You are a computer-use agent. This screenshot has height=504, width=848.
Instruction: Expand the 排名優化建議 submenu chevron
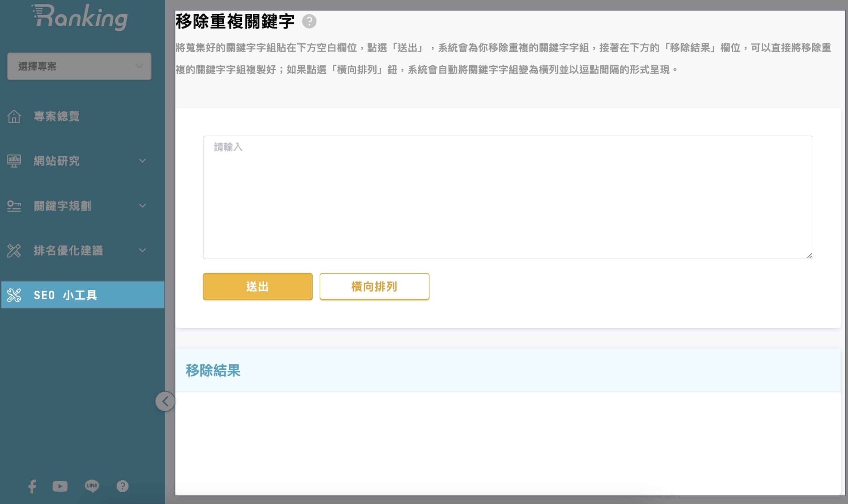click(x=142, y=251)
